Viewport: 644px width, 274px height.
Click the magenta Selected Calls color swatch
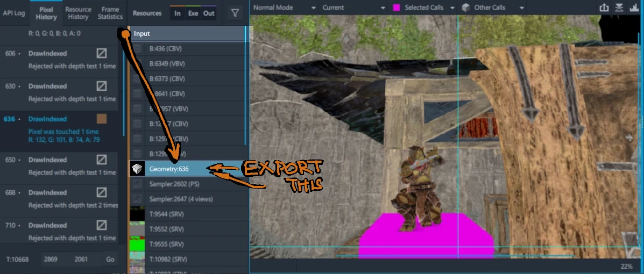(397, 8)
